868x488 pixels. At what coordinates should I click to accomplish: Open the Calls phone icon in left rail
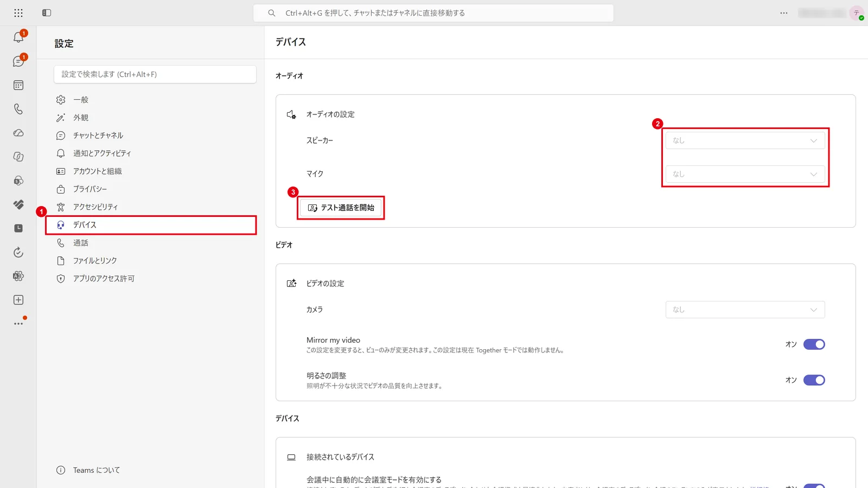18,109
